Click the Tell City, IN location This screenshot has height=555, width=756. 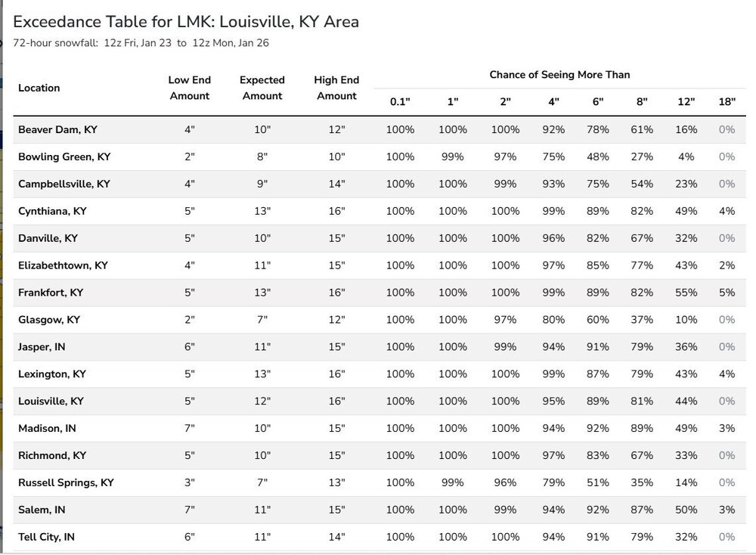click(x=46, y=537)
